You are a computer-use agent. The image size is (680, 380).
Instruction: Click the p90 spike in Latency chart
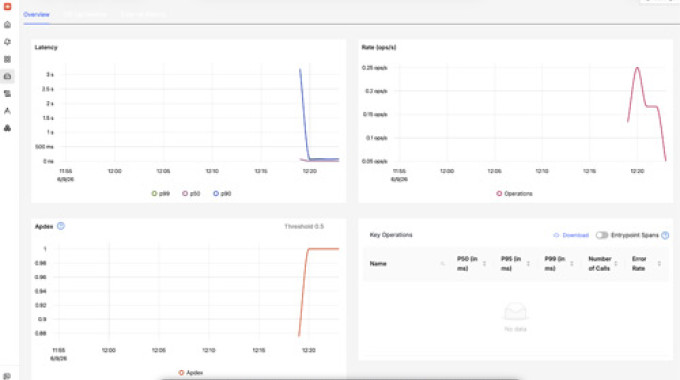click(x=300, y=69)
